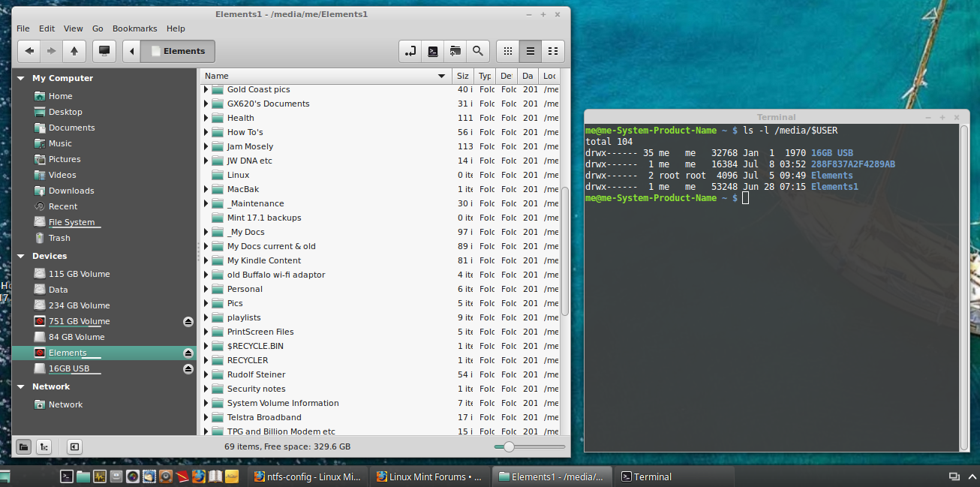Collapse the My Computer sidebar section
980x487 pixels.
tap(20, 78)
